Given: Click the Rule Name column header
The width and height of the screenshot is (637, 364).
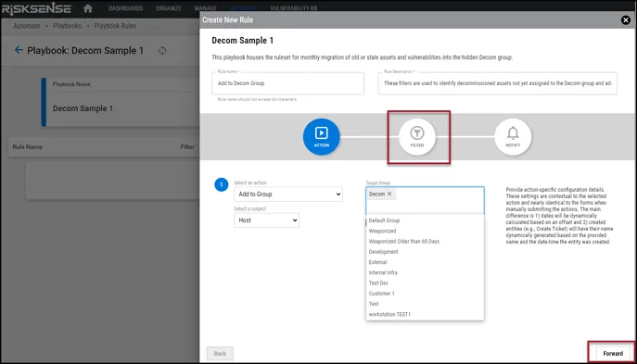Looking at the screenshot, I should point(27,147).
